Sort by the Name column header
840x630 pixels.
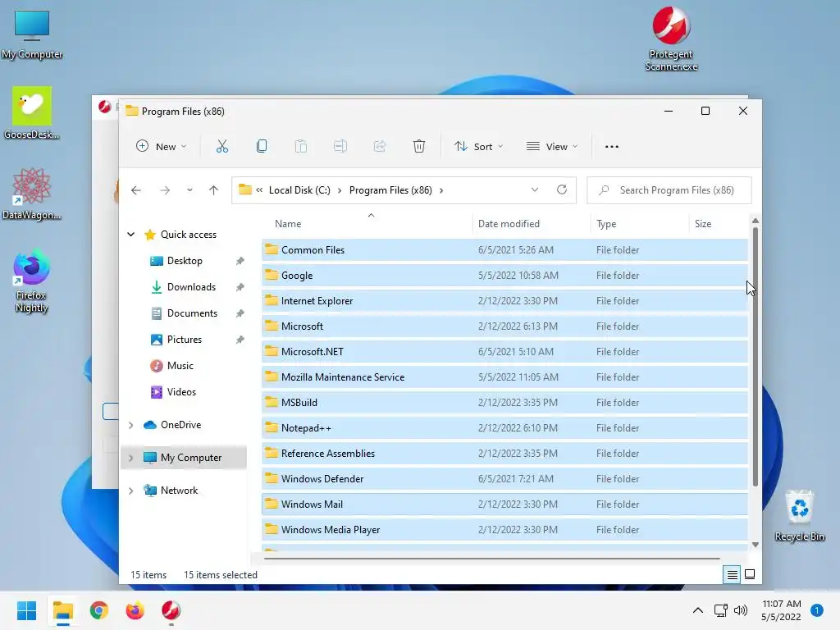tap(288, 224)
